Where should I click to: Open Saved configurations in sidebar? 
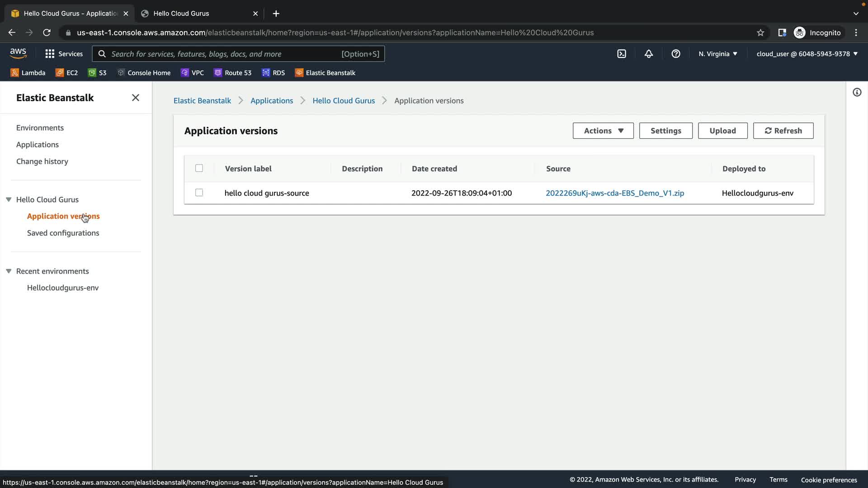pos(63,233)
